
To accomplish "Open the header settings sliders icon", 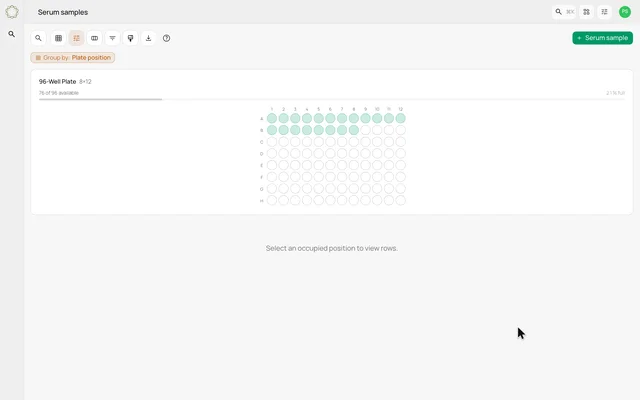I will coord(604,12).
